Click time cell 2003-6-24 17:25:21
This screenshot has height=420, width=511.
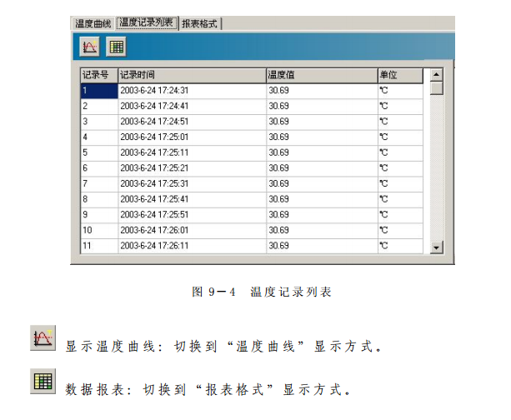click(192, 168)
